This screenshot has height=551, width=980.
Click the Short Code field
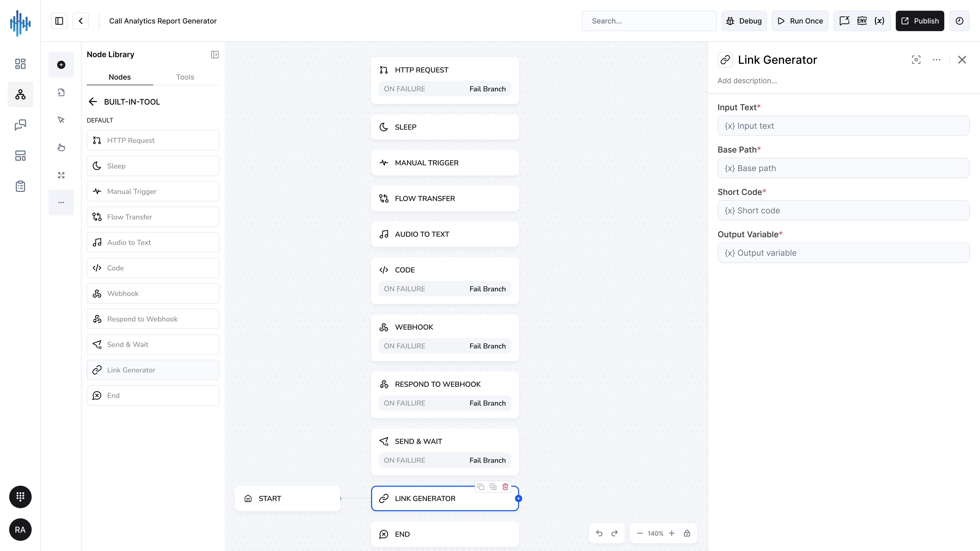(x=843, y=211)
